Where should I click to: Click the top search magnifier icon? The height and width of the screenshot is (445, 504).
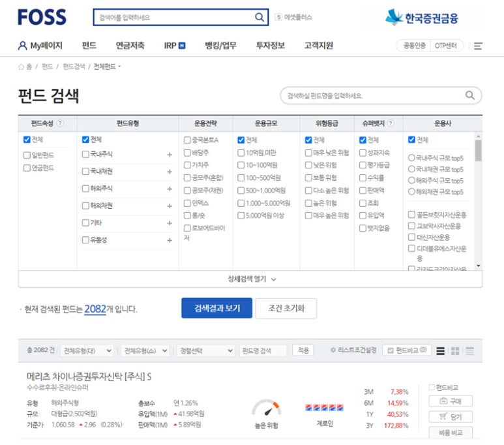pyautogui.click(x=259, y=17)
